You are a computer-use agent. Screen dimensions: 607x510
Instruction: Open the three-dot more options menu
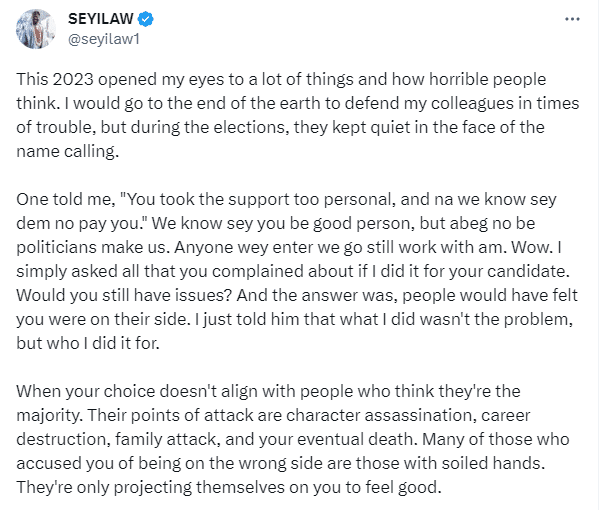coord(571,19)
